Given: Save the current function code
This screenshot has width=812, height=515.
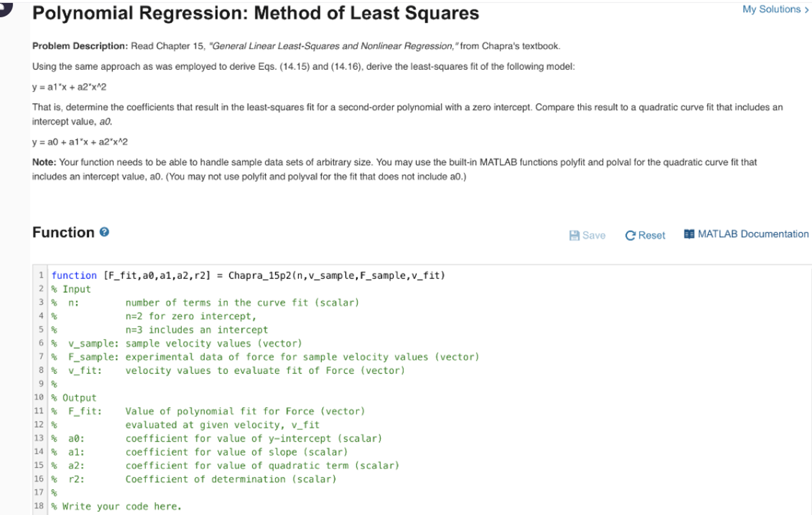Looking at the screenshot, I should point(587,235).
